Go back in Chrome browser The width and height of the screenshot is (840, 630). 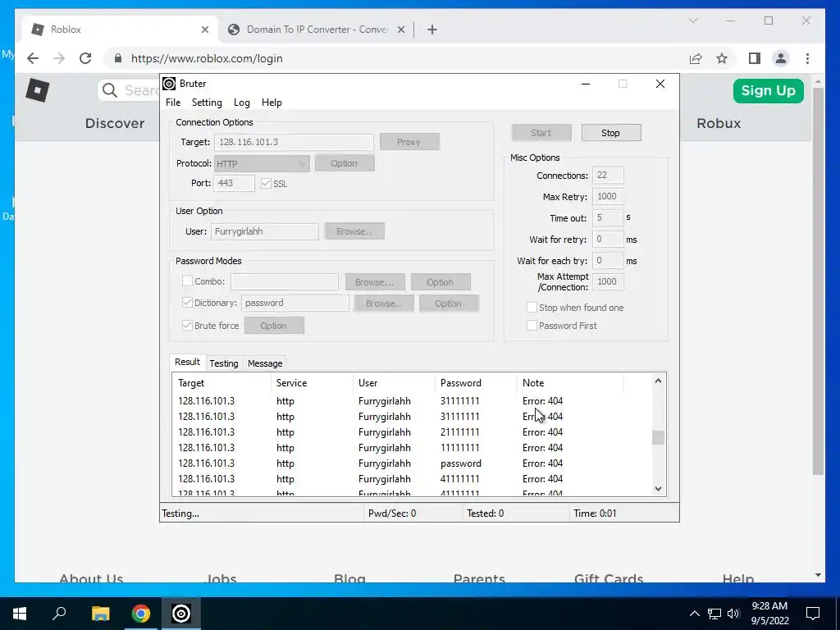tap(33, 58)
